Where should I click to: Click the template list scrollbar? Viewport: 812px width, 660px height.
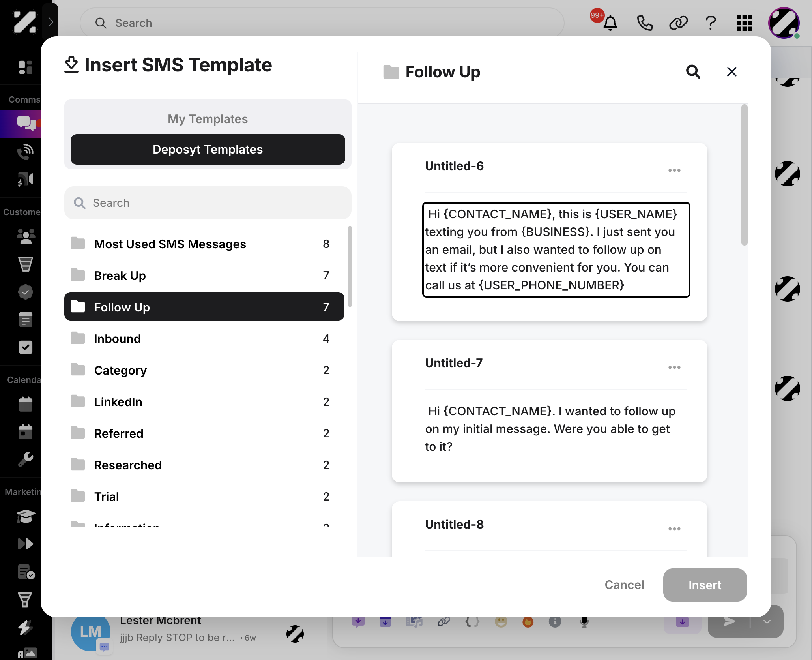click(744, 175)
